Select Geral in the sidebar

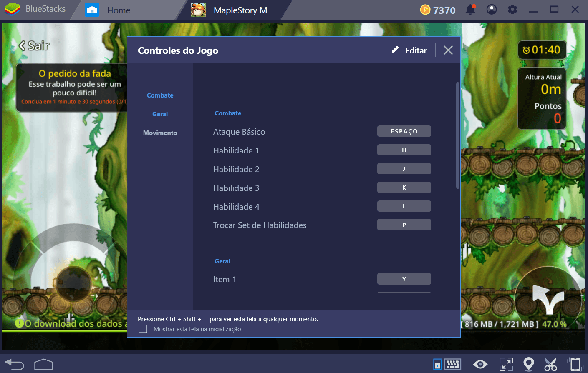click(x=160, y=114)
